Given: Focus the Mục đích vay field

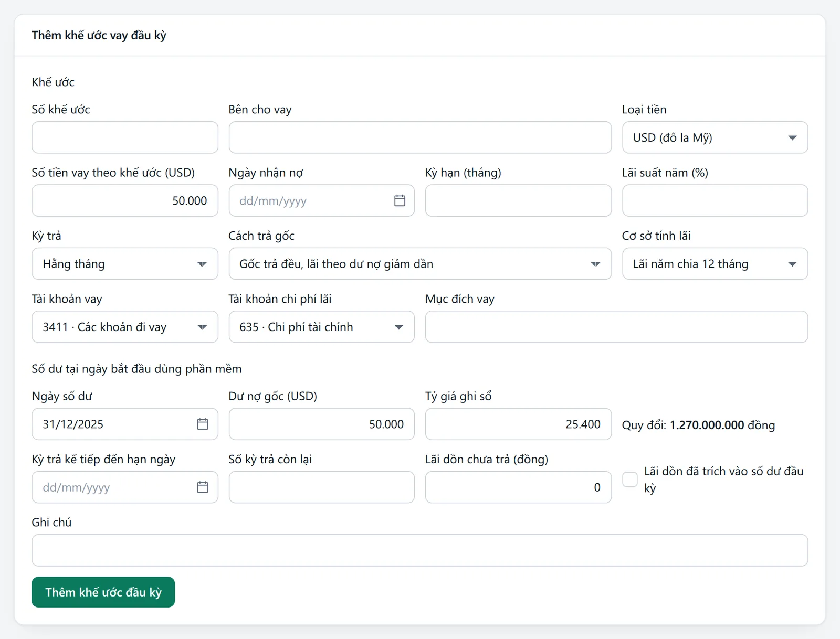Looking at the screenshot, I should click(616, 327).
